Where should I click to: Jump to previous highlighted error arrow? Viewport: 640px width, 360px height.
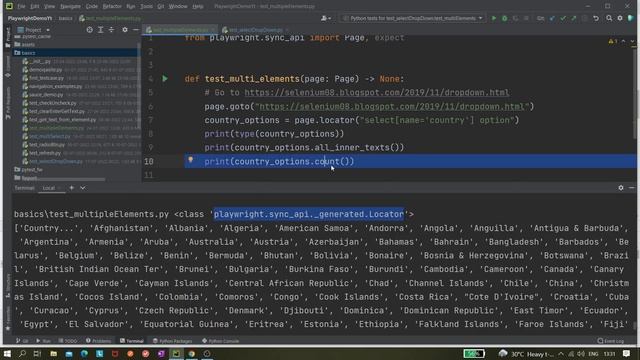click(x=623, y=41)
